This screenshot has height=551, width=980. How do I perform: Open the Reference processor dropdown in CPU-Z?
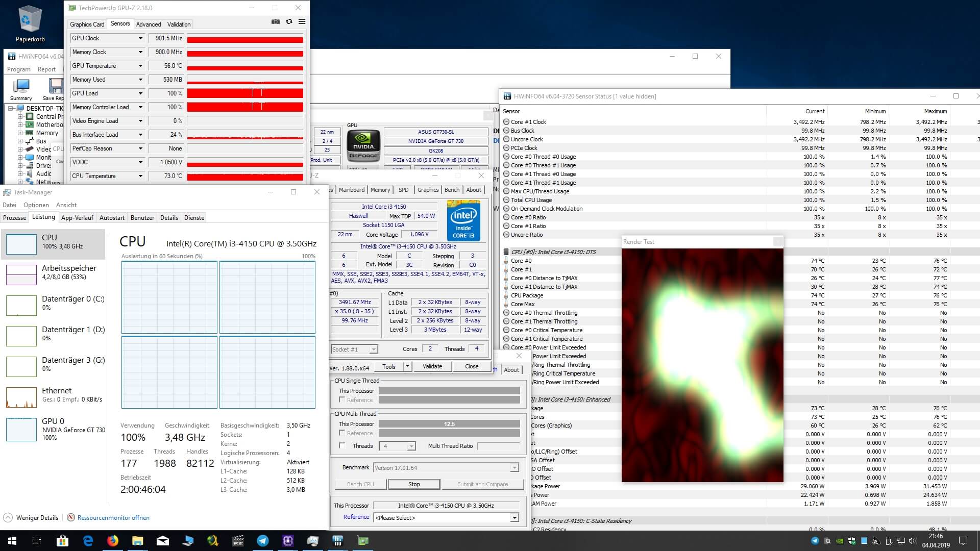point(514,518)
